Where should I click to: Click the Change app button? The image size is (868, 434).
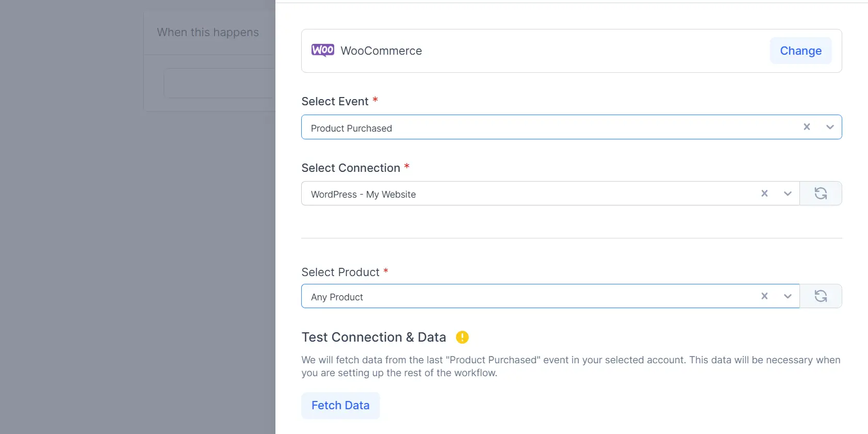click(800, 51)
